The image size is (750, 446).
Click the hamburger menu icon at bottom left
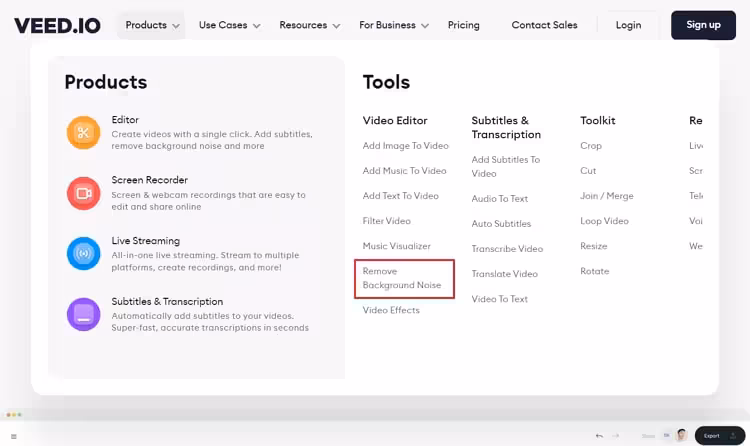click(x=13, y=436)
